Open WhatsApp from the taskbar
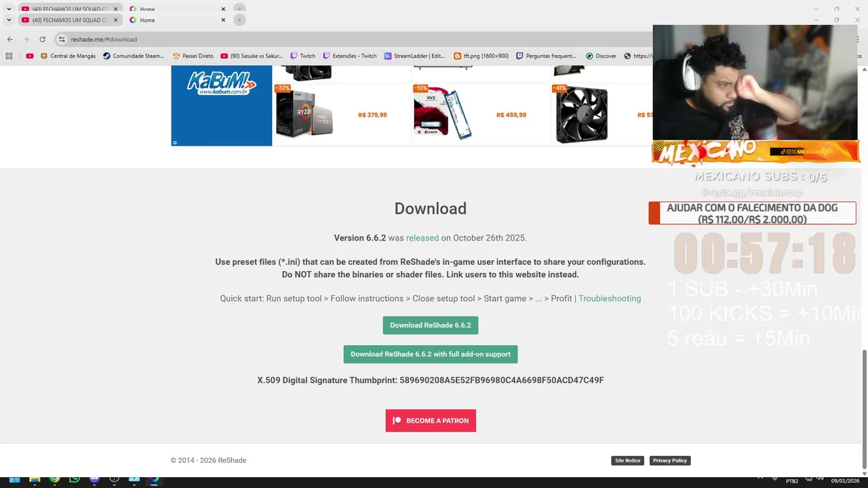The width and height of the screenshot is (868, 488). 75,479
